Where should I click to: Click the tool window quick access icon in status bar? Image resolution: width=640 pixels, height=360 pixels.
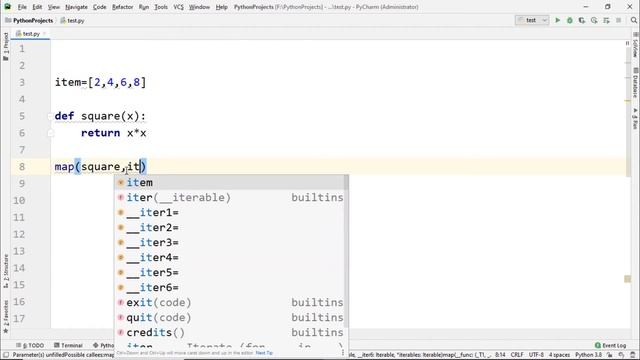pos(6,355)
